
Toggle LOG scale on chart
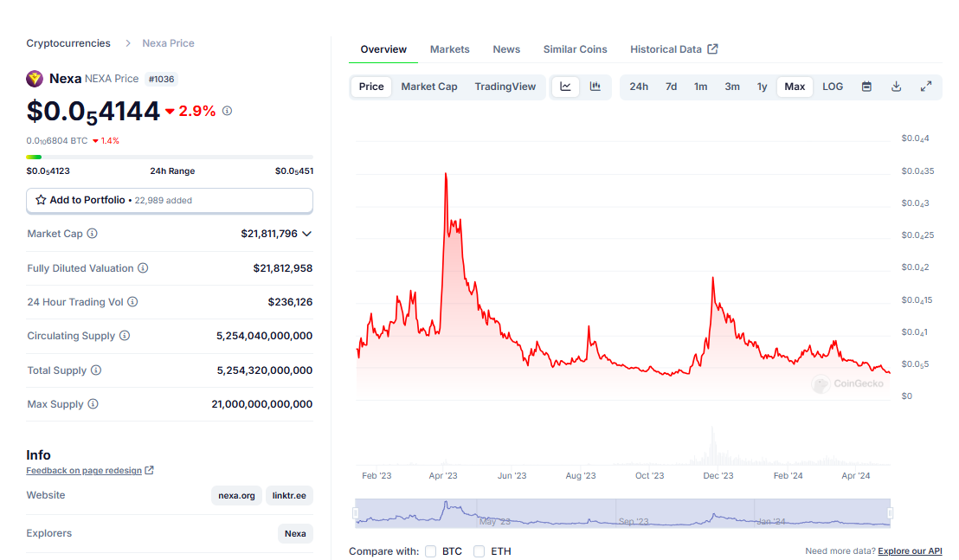coord(833,87)
